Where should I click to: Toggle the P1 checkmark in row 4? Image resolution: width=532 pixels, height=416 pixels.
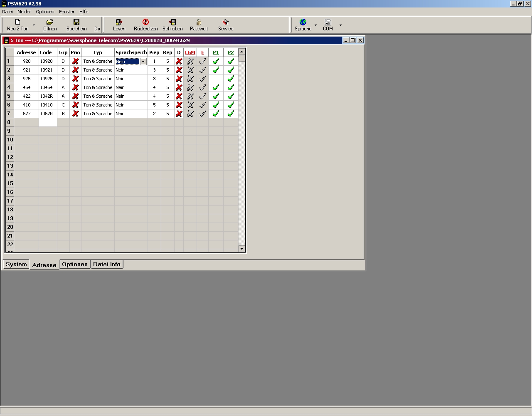216,87
